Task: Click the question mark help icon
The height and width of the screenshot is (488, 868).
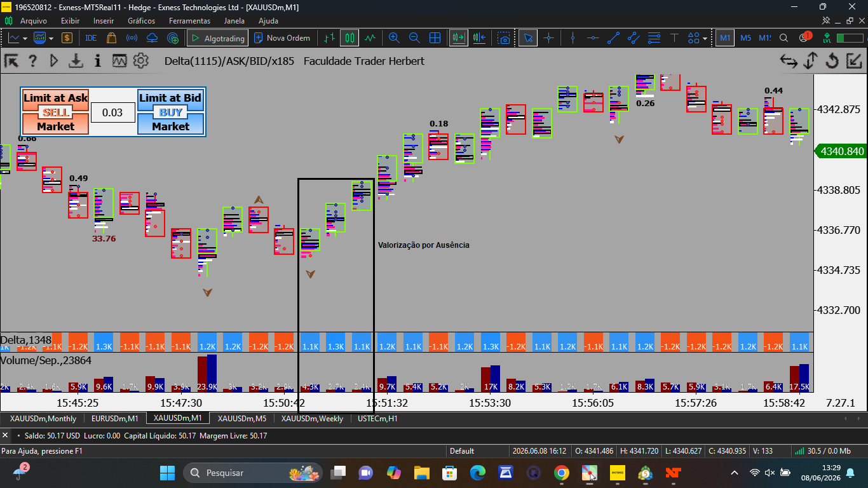Action: (x=32, y=61)
